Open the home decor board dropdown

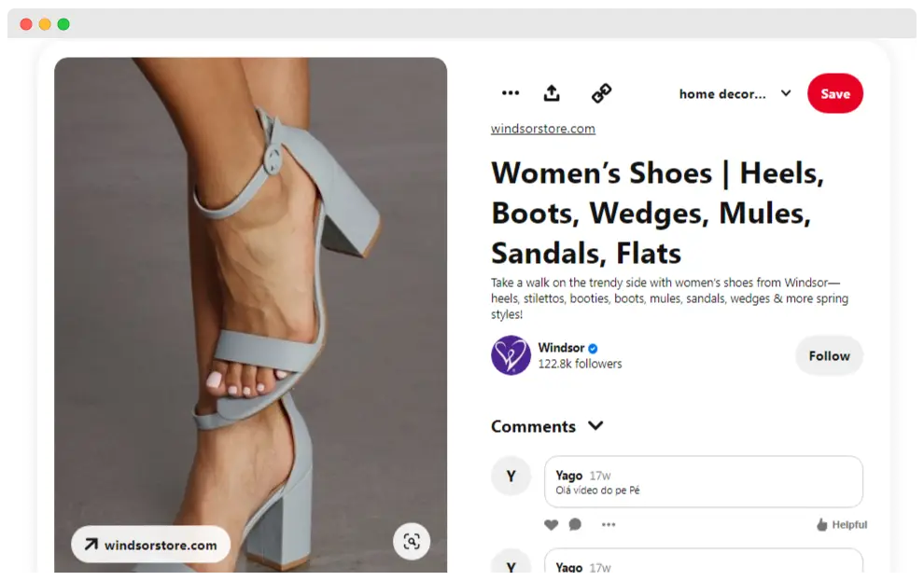tap(735, 93)
